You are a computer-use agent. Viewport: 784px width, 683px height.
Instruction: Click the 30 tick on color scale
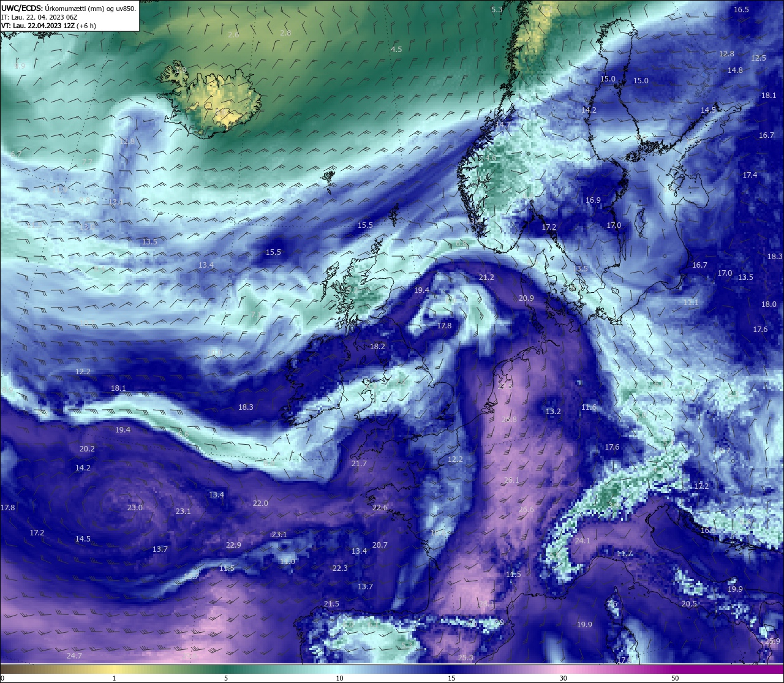(x=563, y=678)
